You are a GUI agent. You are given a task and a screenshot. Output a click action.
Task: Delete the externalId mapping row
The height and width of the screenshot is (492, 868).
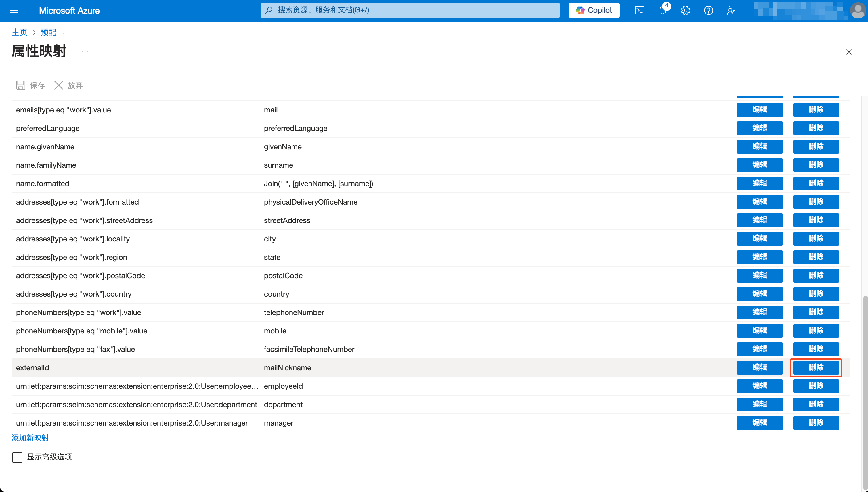coord(816,368)
